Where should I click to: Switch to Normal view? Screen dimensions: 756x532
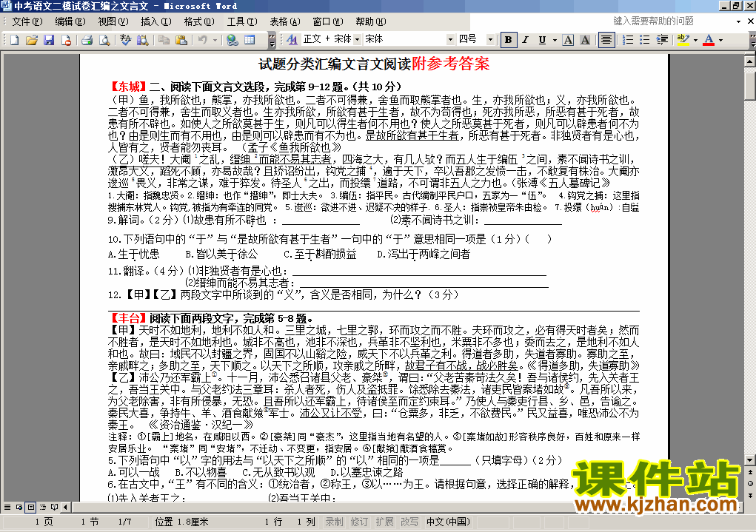coord(7,507)
